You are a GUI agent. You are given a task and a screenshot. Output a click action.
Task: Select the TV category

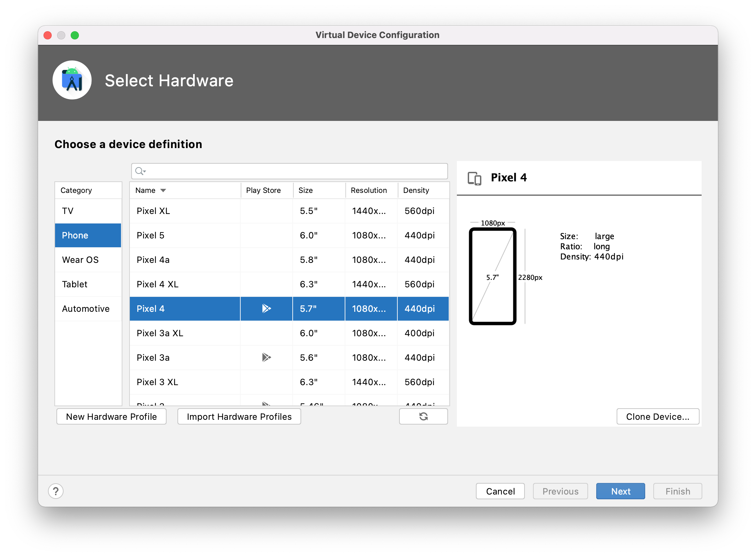tap(68, 211)
